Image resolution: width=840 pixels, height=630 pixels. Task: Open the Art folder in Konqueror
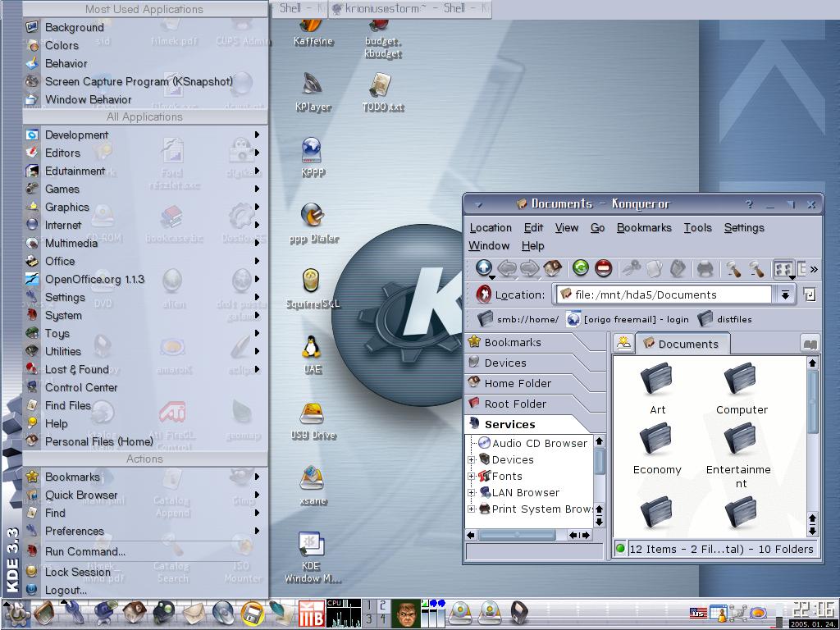657,389
